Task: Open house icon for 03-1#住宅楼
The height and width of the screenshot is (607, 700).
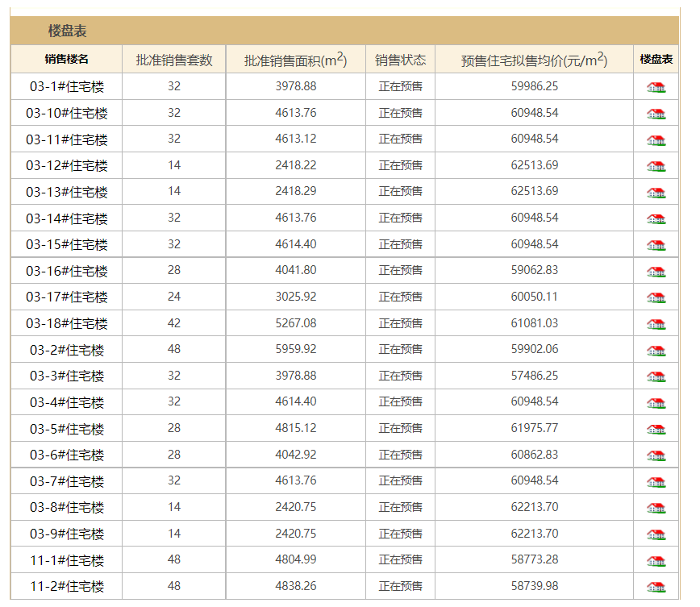Action: [656, 88]
